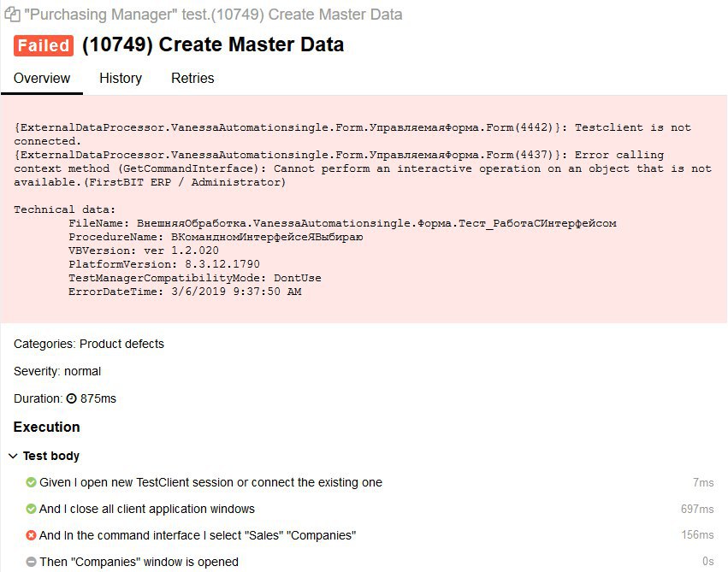Image resolution: width=728 pixels, height=572 pixels.
Task: Open the Overview tab
Action: tap(42, 79)
